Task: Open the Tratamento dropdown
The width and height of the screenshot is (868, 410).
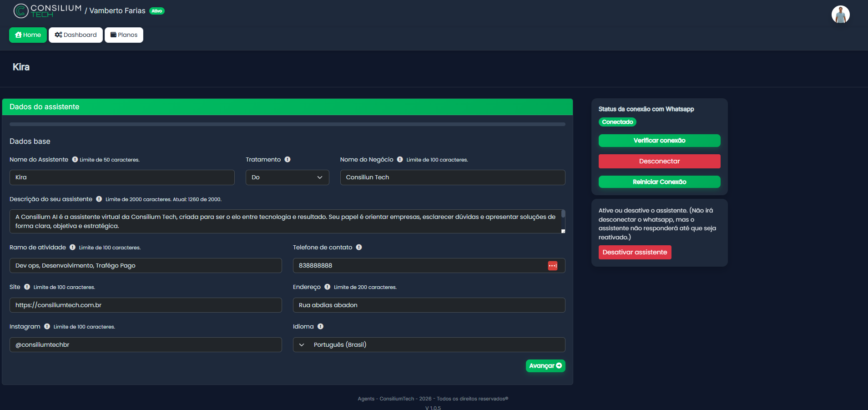Action: 287,177
